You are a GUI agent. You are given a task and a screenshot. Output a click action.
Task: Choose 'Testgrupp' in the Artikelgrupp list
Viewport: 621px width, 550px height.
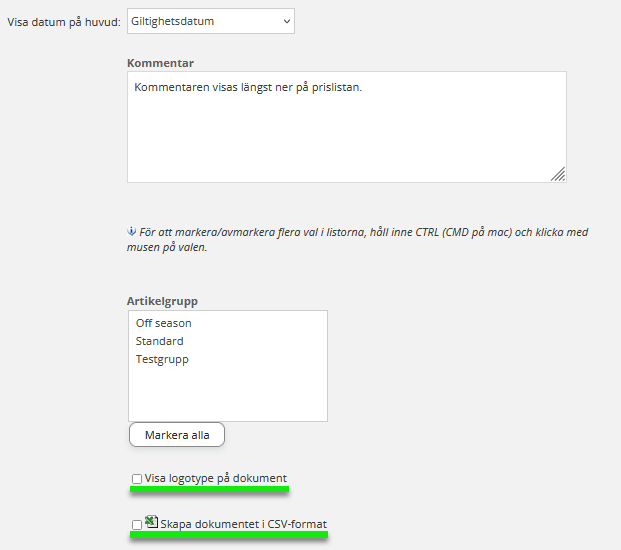[162, 359]
